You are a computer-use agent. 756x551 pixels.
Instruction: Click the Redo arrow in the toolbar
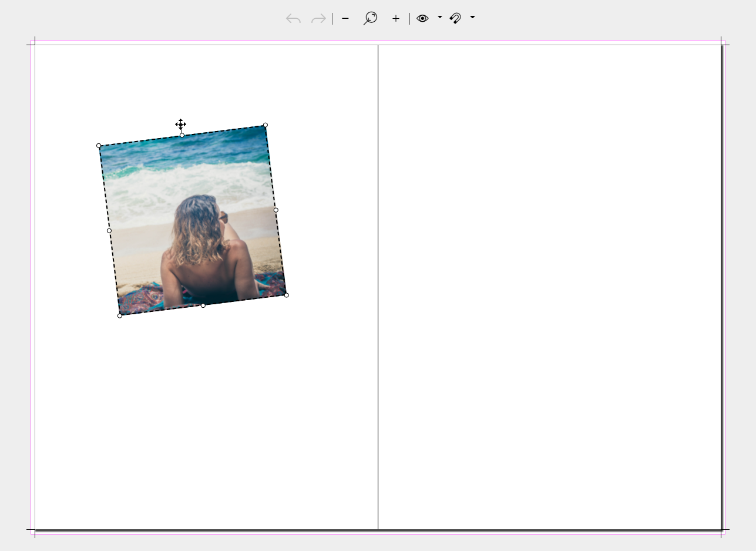pyautogui.click(x=318, y=19)
